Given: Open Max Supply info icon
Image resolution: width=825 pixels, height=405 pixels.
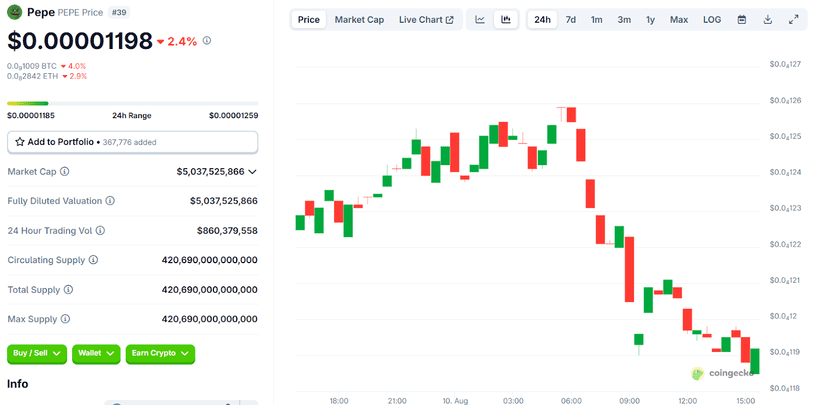Looking at the screenshot, I should coord(65,319).
